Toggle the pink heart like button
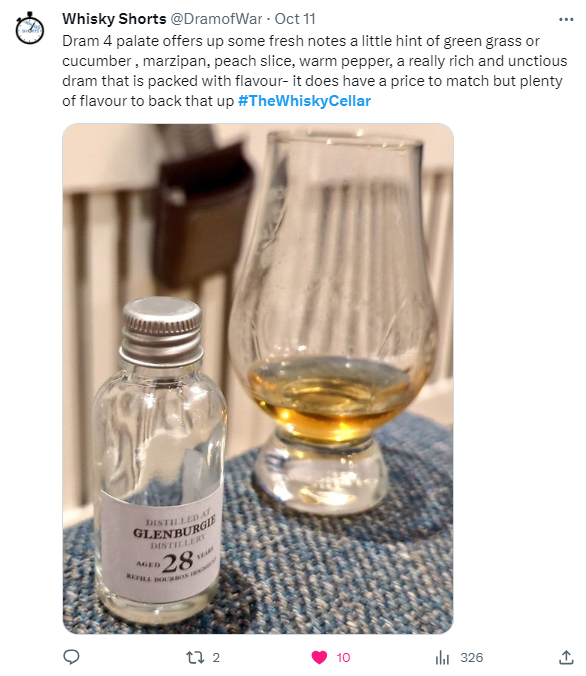 [319, 657]
